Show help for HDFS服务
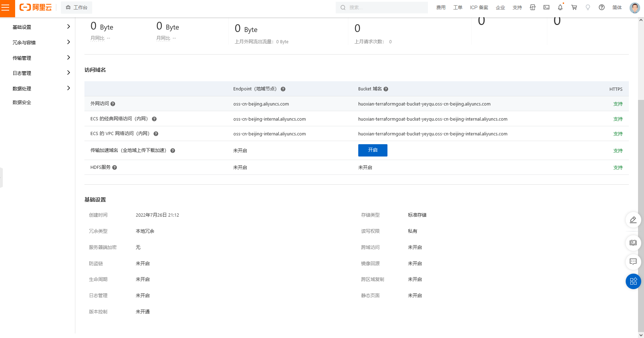The width and height of the screenshot is (644, 338). tap(114, 167)
